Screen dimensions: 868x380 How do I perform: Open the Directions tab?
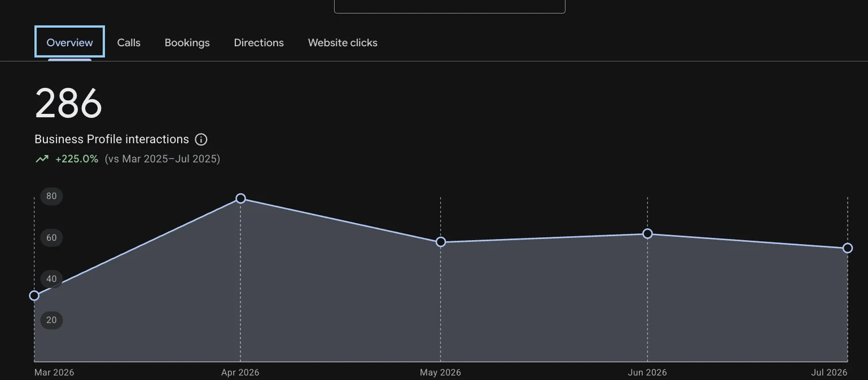click(x=259, y=42)
